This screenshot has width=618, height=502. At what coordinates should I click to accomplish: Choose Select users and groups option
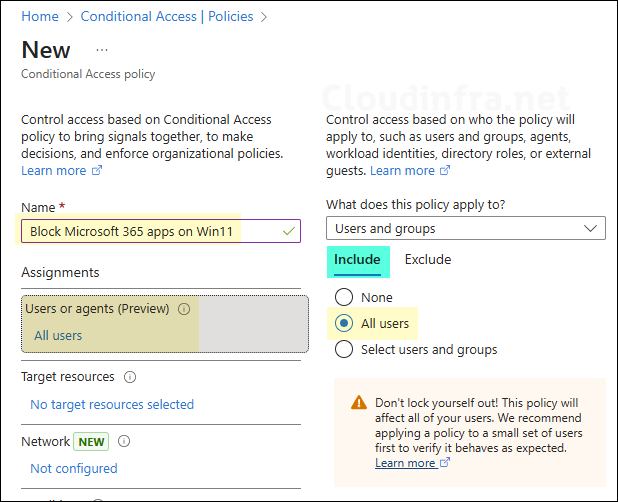344,349
